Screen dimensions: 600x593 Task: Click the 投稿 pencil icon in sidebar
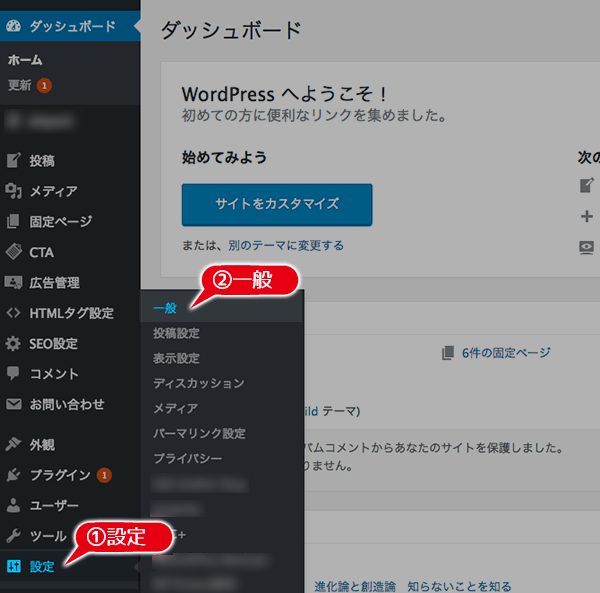pos(14,160)
